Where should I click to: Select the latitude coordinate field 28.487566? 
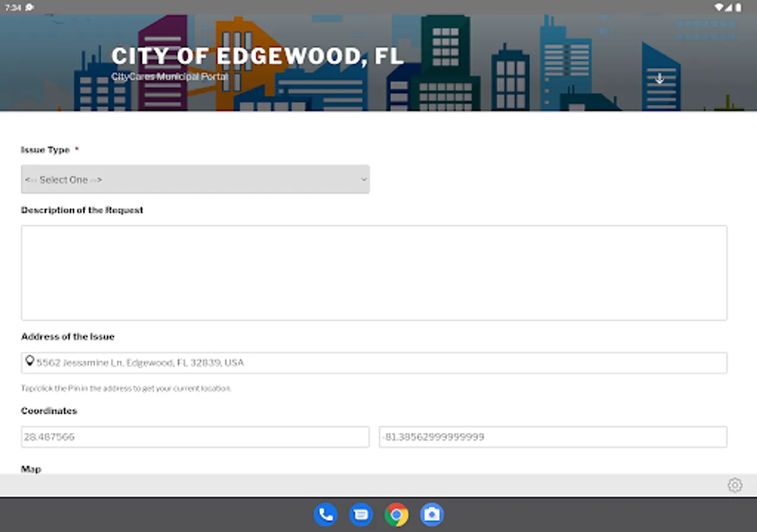[195, 437]
